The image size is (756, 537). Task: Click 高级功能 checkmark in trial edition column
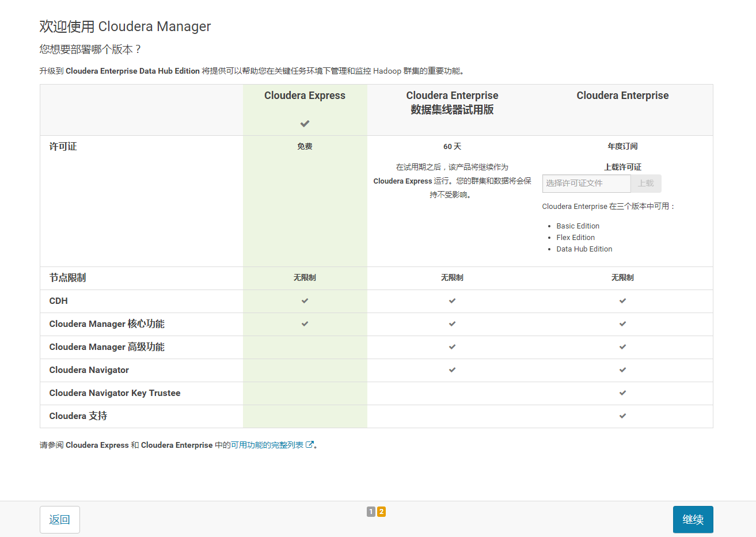point(452,347)
